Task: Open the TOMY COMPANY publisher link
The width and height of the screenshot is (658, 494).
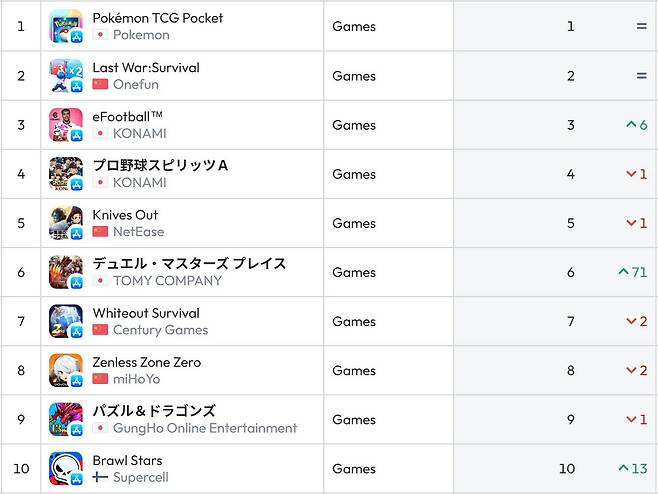Action: [167, 281]
